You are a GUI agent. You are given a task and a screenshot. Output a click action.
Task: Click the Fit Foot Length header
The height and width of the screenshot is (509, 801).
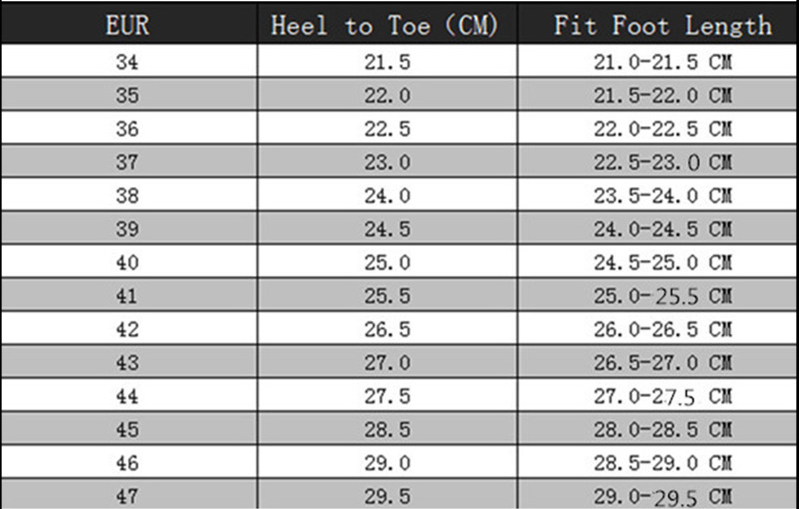point(663,25)
